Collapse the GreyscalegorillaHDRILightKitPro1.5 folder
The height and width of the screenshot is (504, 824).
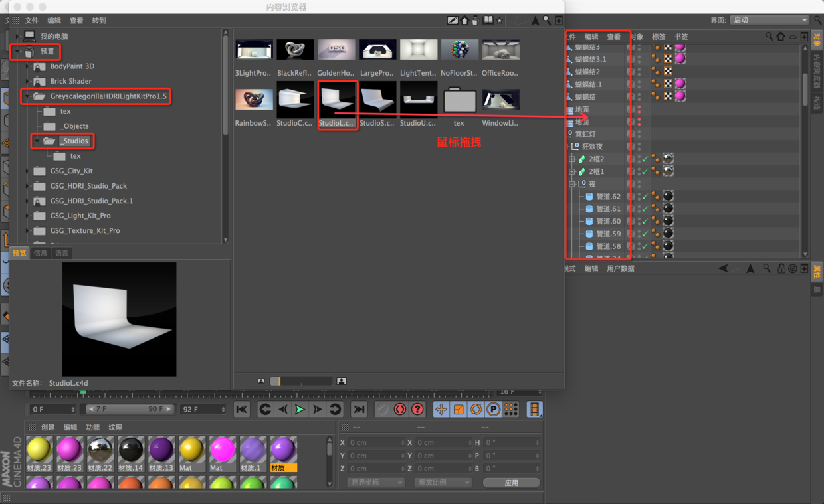tap(28, 96)
